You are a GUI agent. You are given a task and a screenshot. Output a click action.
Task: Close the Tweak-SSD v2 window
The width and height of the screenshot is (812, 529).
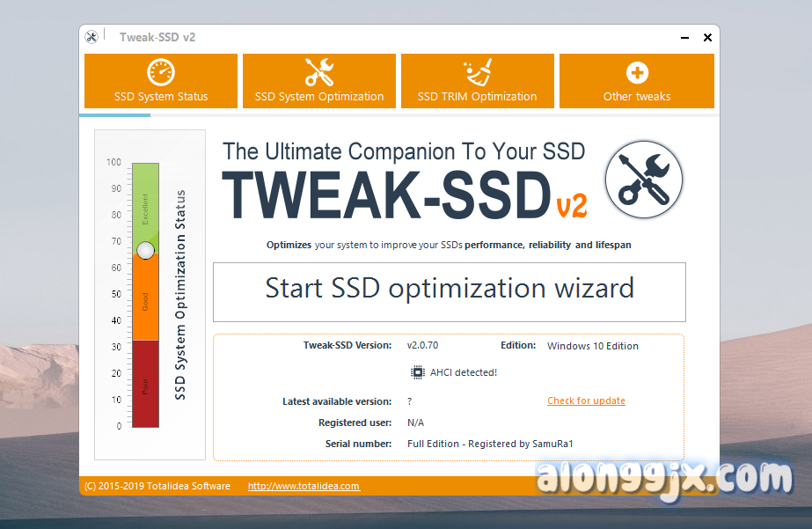pyautogui.click(x=707, y=38)
